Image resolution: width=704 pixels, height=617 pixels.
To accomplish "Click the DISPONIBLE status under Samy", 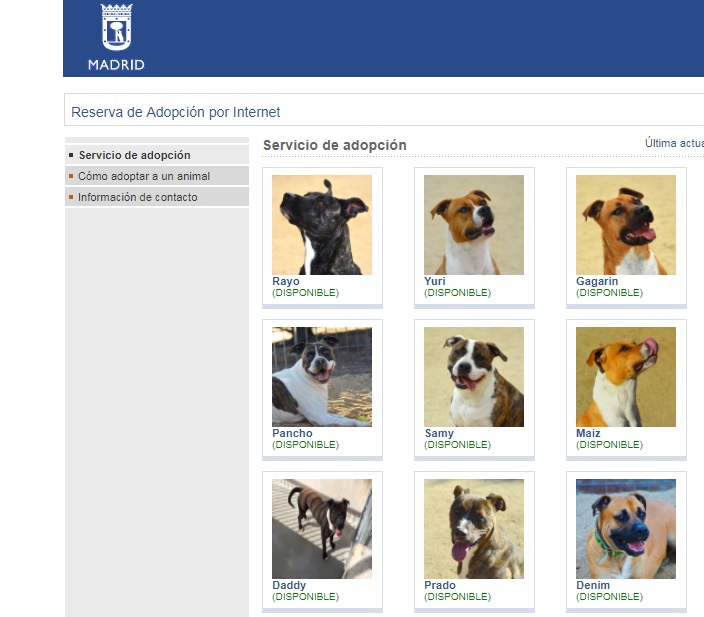I will point(458,445).
